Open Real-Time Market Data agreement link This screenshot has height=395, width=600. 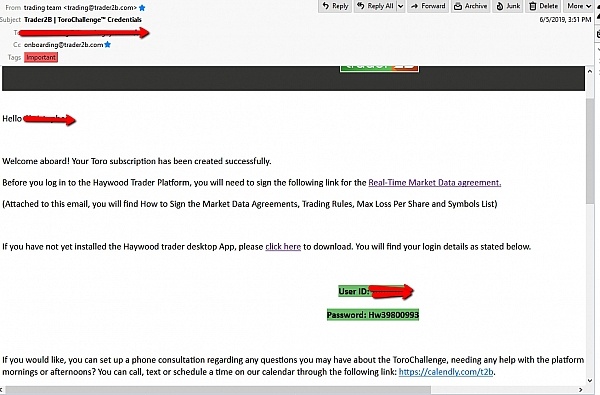435,183
